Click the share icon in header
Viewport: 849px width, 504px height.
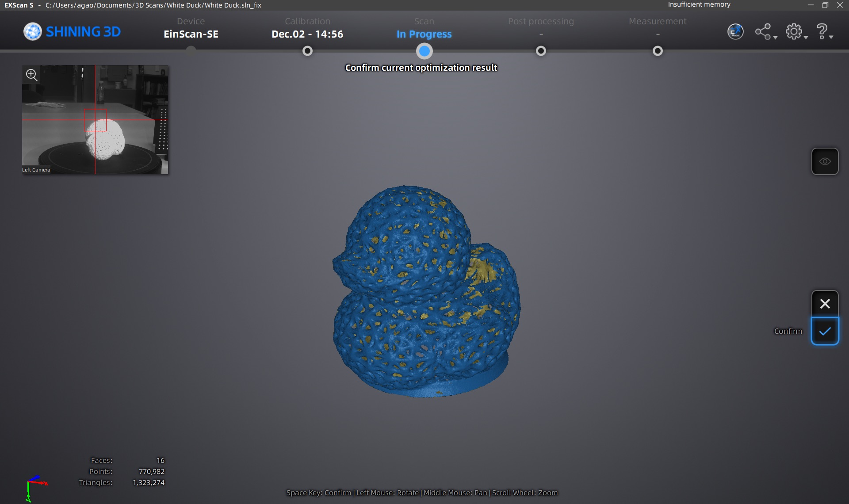(x=763, y=32)
